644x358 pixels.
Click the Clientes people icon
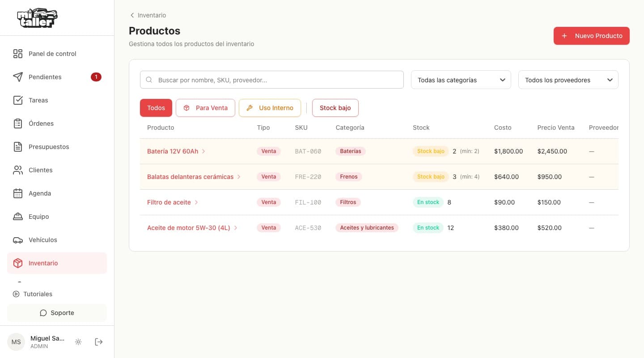pyautogui.click(x=18, y=170)
